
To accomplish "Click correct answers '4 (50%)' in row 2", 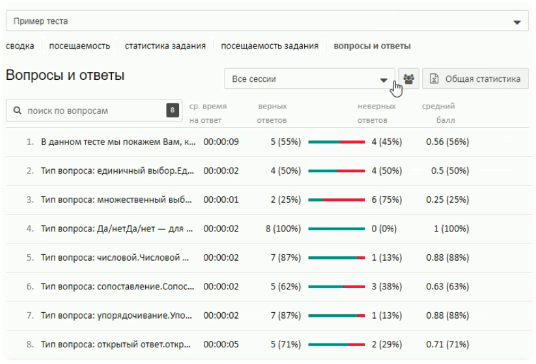I will (286, 171).
